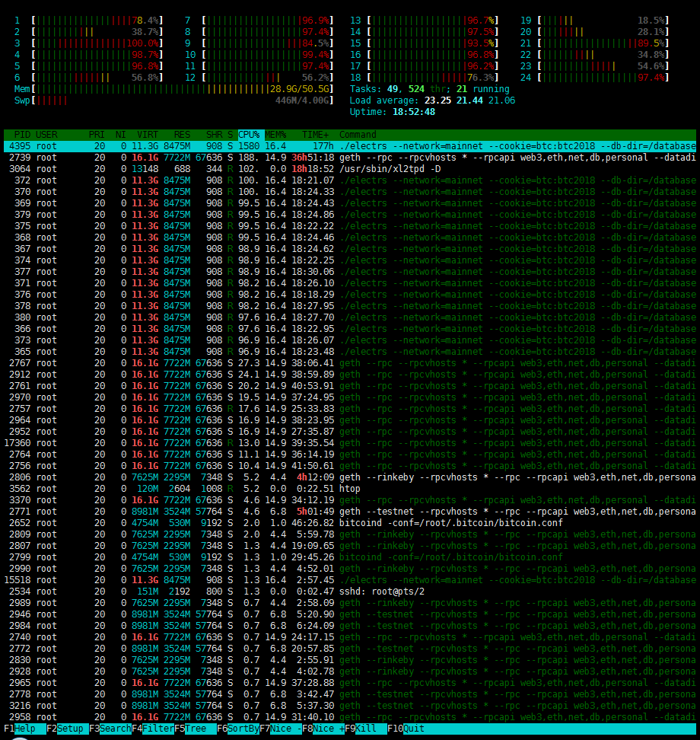Toggle Tree view with F5
Viewport: 700px width, 740px height.
pyautogui.click(x=196, y=729)
